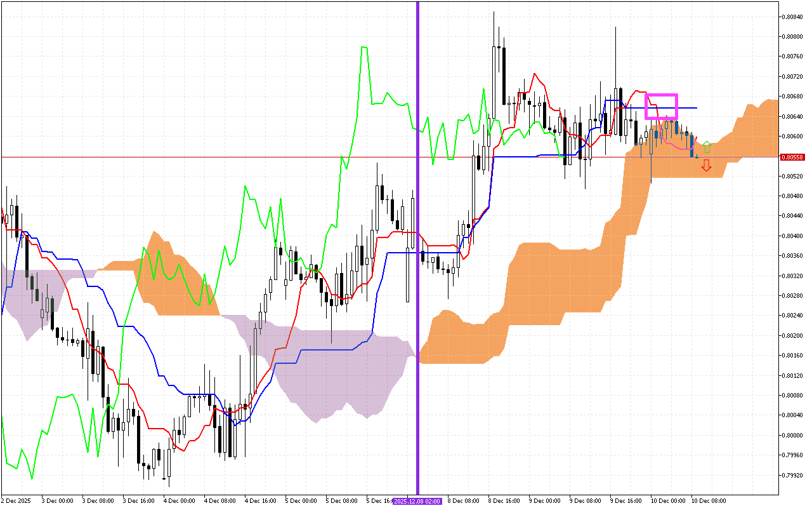This screenshot has width=812, height=508.
Task: Click the 0.80720 price axis label
Action: coord(792,76)
